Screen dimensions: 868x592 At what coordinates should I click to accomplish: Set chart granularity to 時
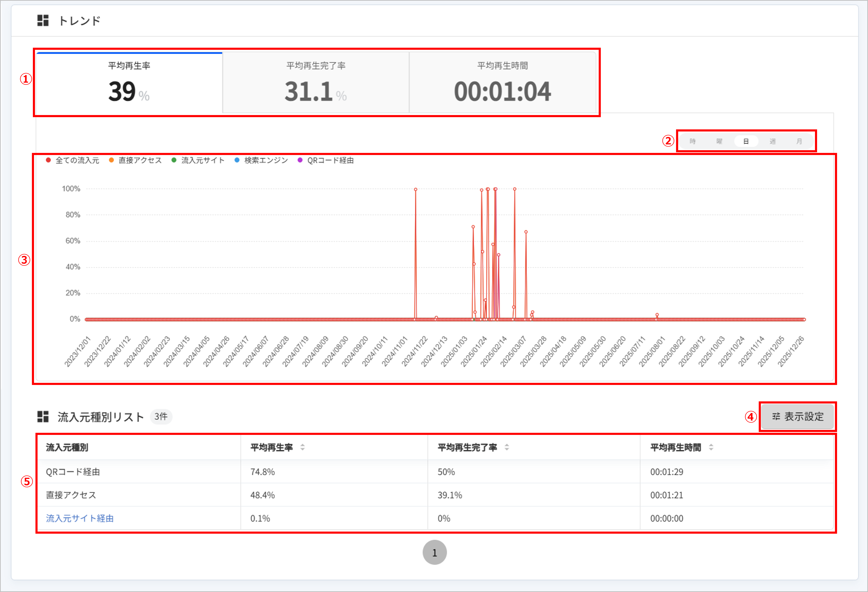tap(693, 141)
